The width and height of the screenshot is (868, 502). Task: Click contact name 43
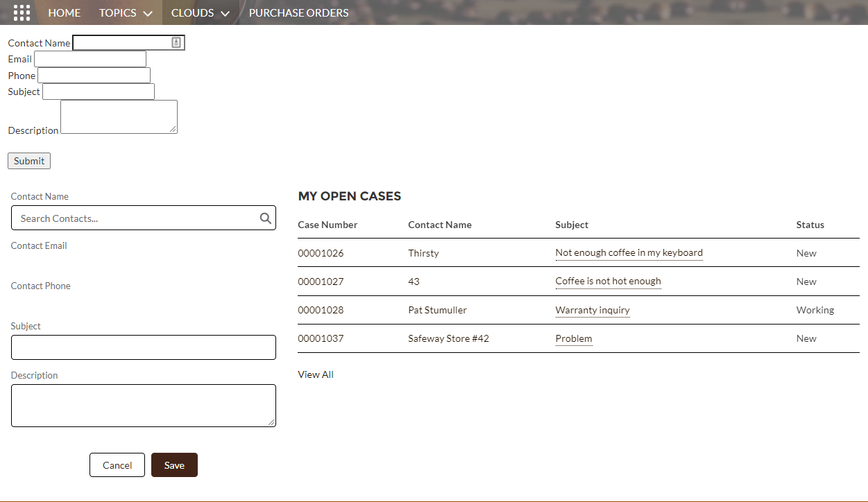click(414, 282)
